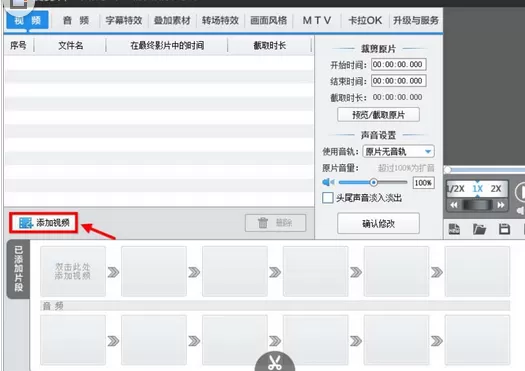The width and height of the screenshot is (525, 371).
Task: Confirm changes with 确认修改 button
Action: pos(378,223)
